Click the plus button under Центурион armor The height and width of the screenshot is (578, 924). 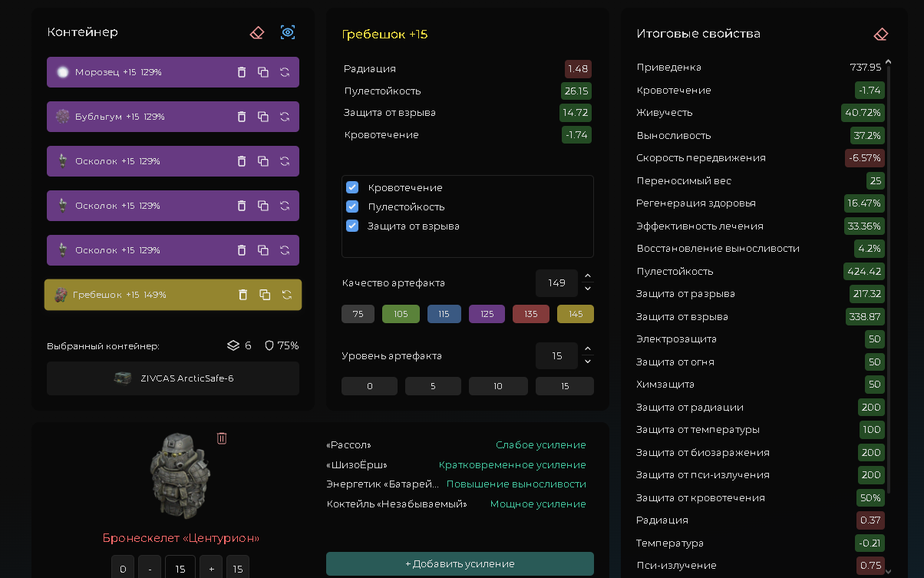[x=211, y=569]
